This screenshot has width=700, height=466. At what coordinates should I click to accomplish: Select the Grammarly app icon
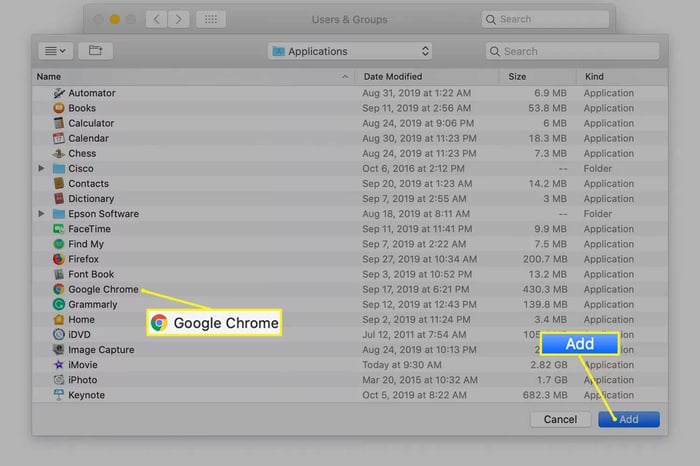[x=59, y=304]
